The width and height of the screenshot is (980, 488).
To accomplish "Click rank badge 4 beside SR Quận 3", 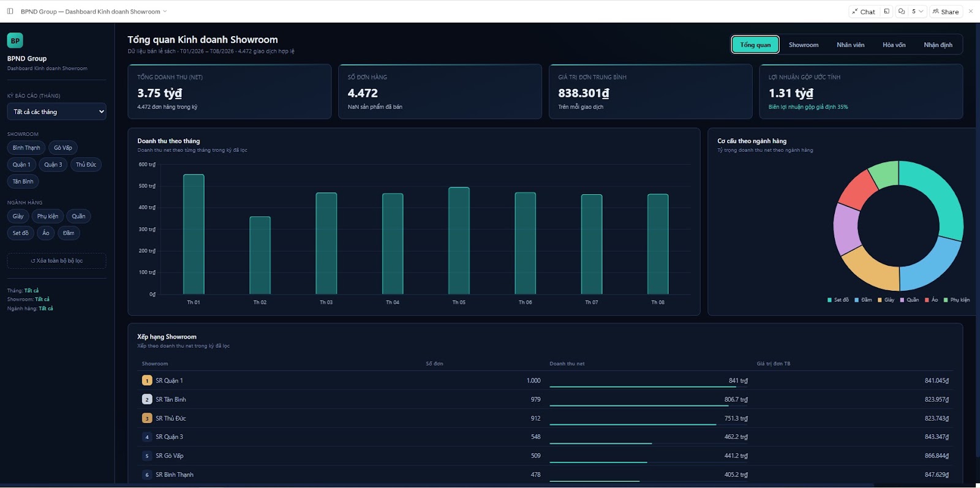I will (x=147, y=437).
